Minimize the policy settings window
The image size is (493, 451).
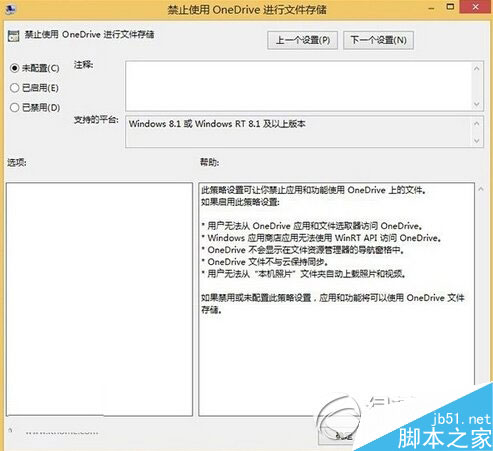[431, 8]
